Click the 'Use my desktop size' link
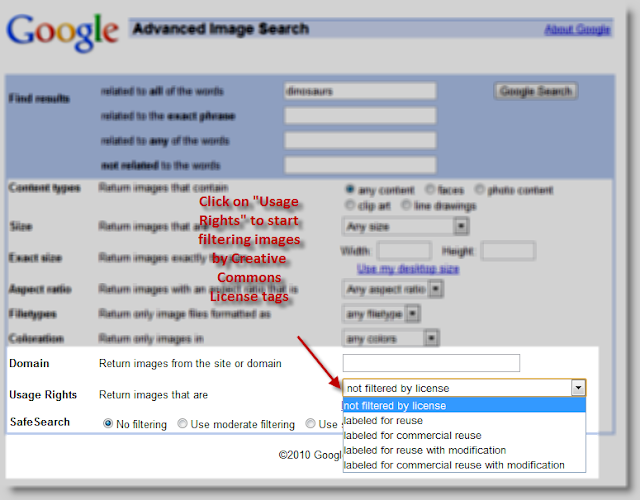The width and height of the screenshot is (640, 500). (x=408, y=269)
